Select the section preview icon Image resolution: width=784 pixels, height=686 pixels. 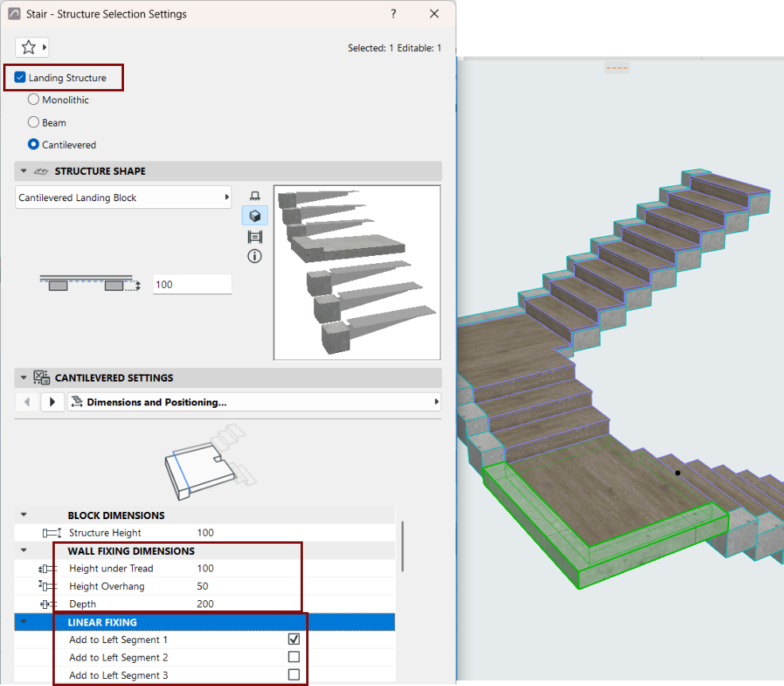(255, 237)
